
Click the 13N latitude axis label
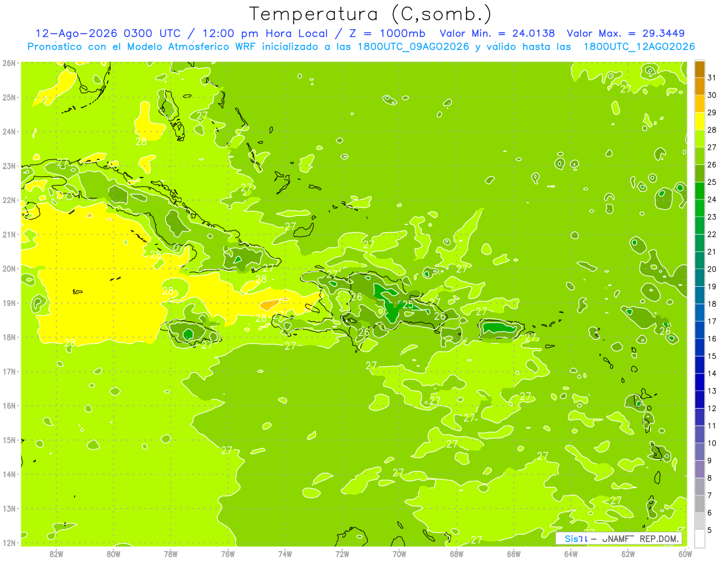pyautogui.click(x=9, y=509)
